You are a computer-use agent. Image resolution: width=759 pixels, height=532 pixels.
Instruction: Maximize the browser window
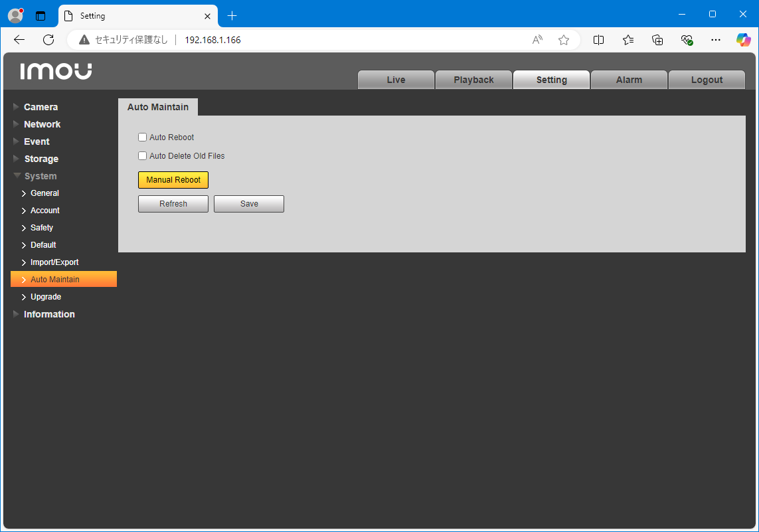click(x=713, y=15)
